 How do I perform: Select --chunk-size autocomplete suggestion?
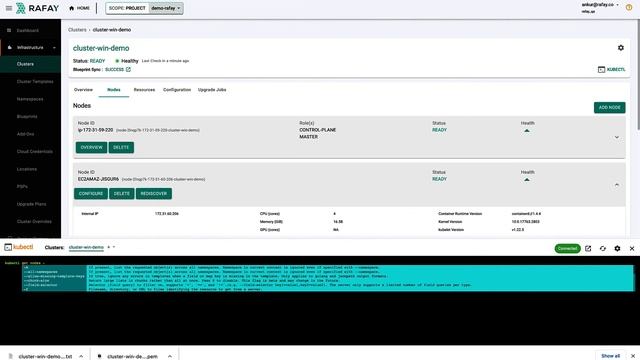pyautogui.click(x=37, y=281)
